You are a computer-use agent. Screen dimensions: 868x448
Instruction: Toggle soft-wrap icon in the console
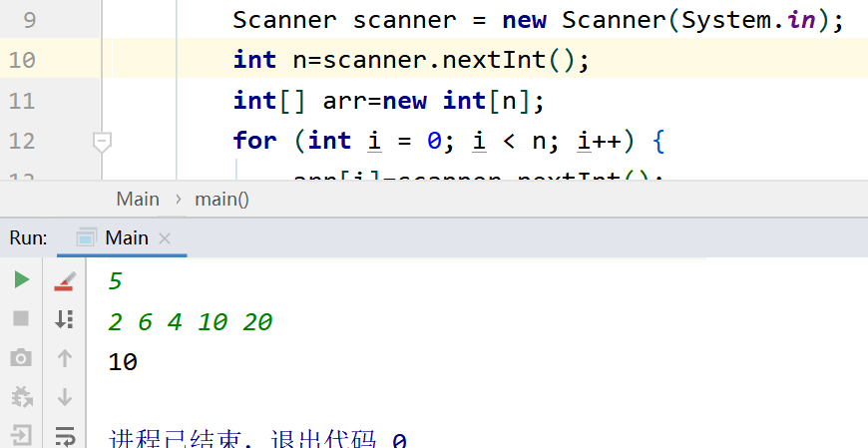coord(65,436)
